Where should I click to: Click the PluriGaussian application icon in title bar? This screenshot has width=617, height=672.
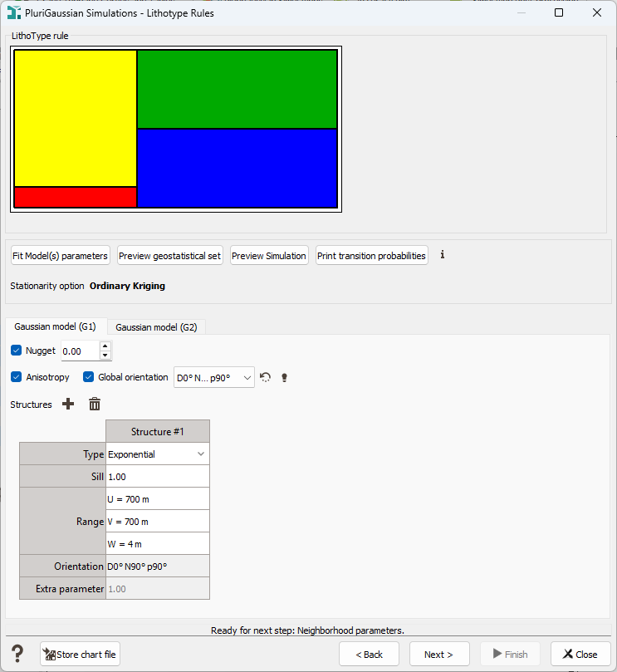(x=13, y=12)
